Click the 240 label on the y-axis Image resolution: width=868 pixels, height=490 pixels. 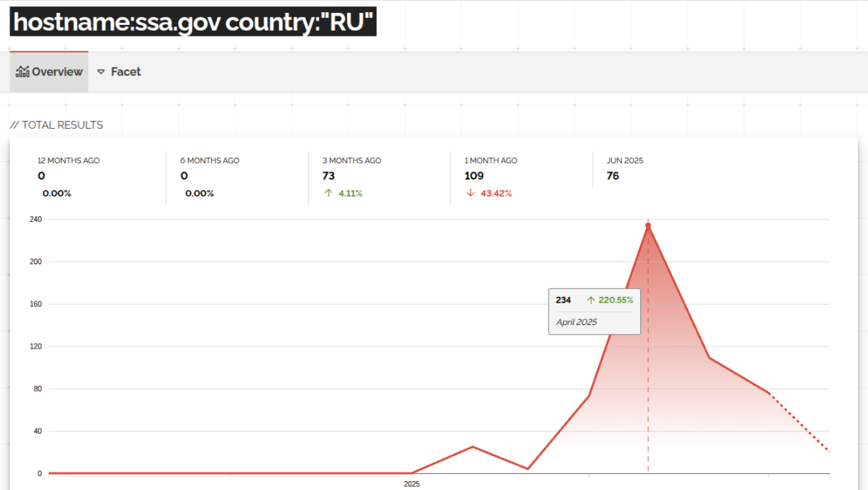click(35, 219)
